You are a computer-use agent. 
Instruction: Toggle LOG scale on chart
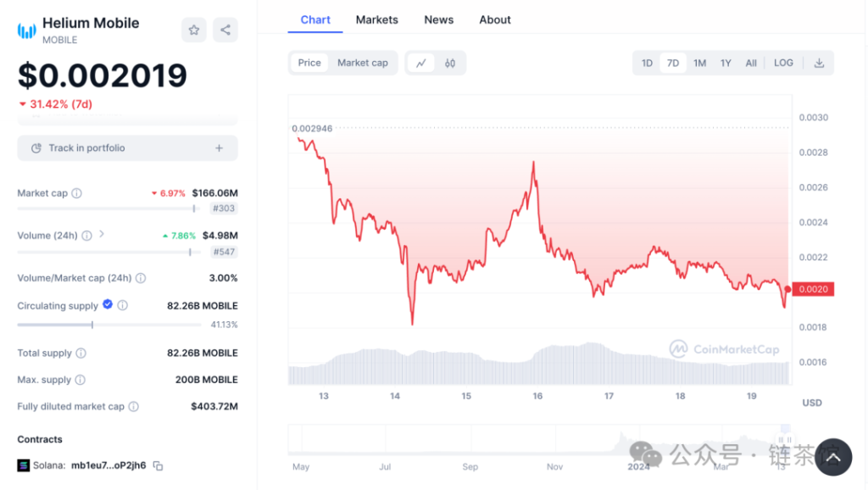coord(783,63)
